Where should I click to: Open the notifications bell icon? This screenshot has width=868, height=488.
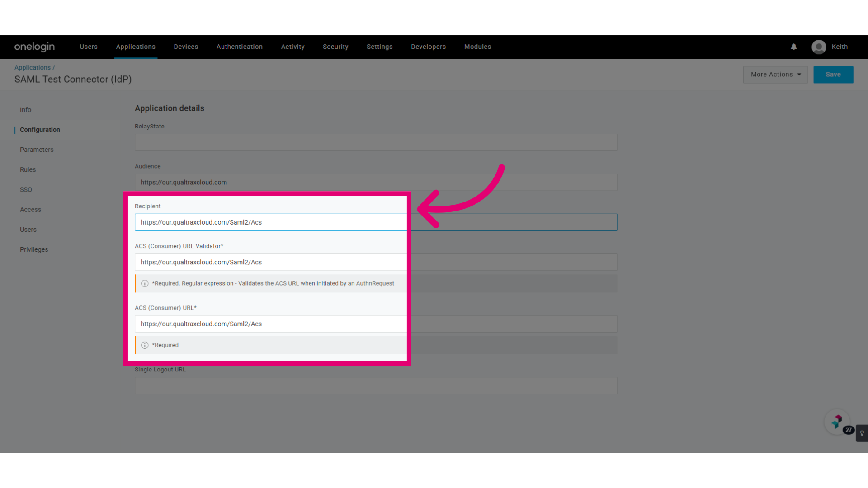click(793, 47)
